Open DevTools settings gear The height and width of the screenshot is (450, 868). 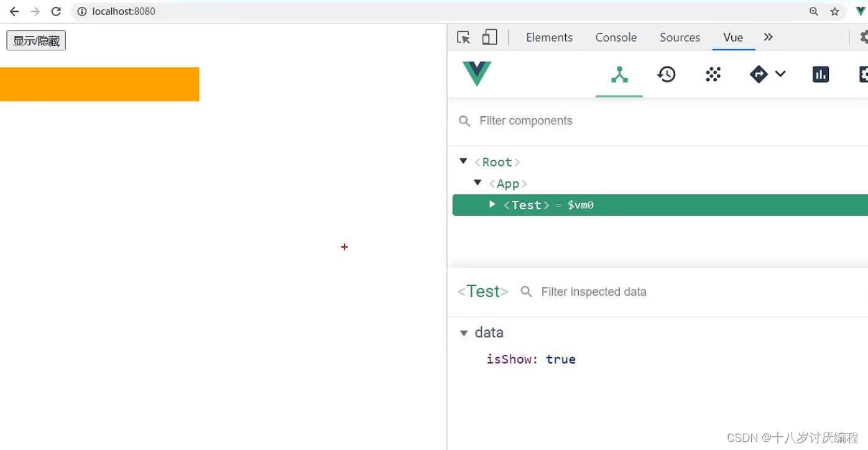point(864,37)
